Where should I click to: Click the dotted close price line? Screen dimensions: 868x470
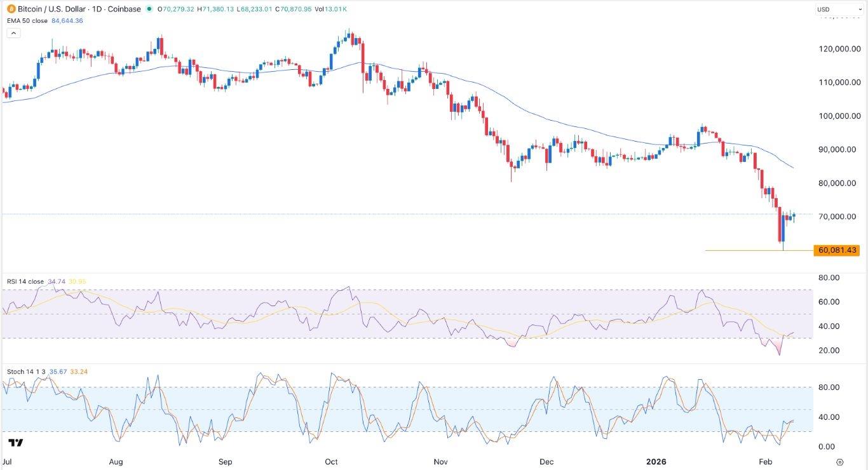[381, 215]
